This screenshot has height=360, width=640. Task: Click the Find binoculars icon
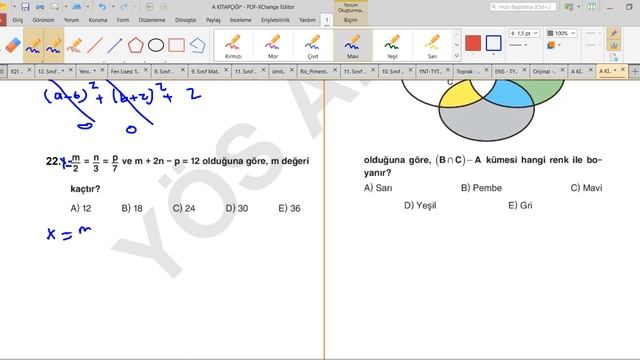76,7
